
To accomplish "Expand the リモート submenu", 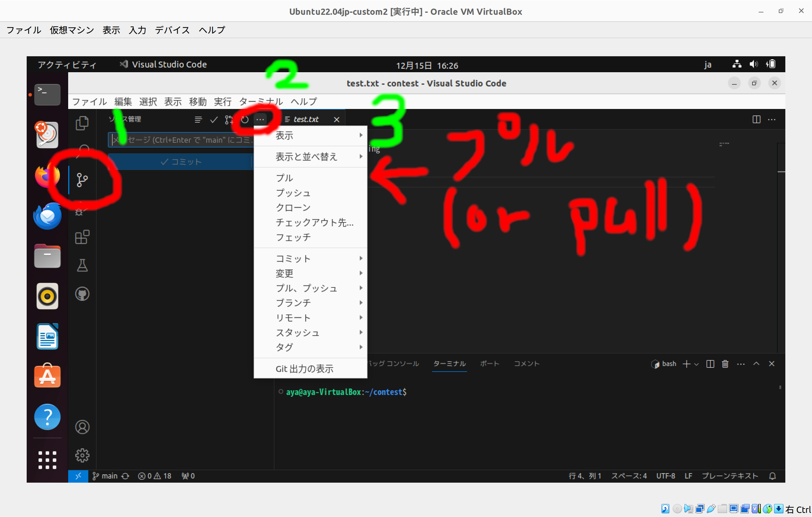I will (x=310, y=318).
